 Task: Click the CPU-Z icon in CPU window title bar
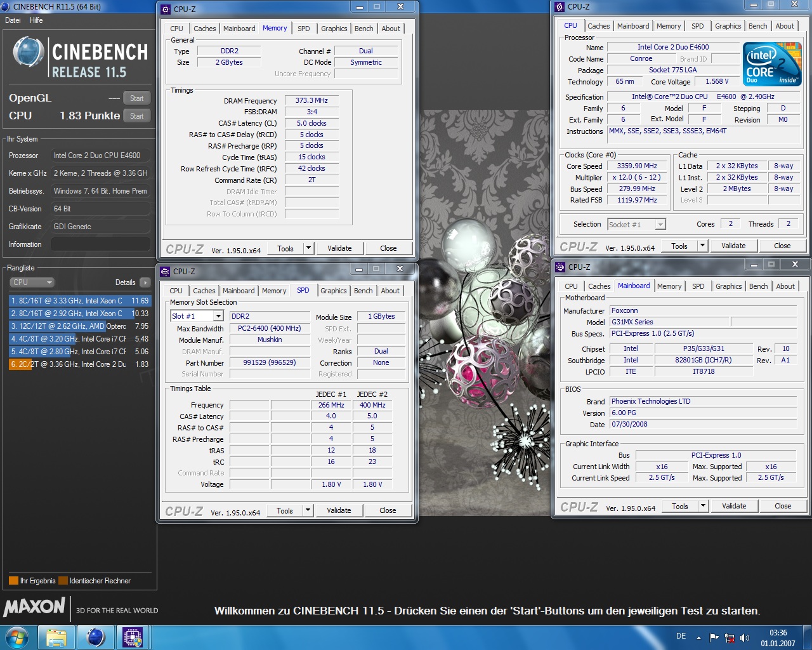pos(560,7)
